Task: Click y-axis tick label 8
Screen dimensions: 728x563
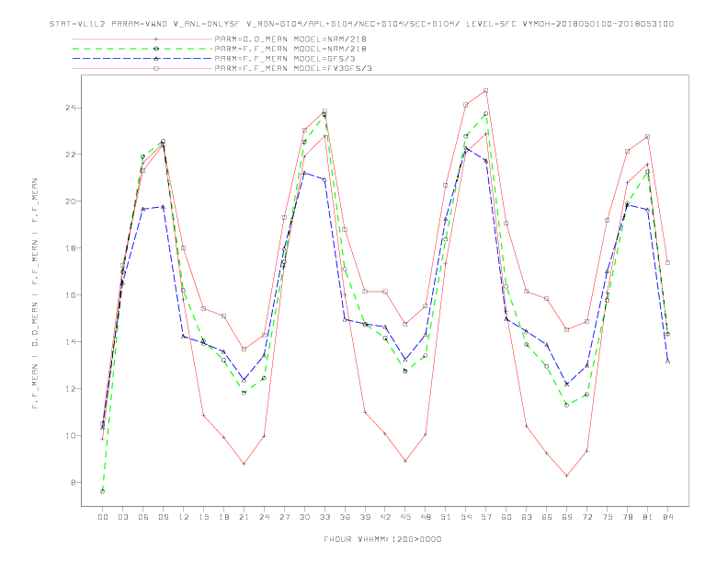Action: [73, 483]
